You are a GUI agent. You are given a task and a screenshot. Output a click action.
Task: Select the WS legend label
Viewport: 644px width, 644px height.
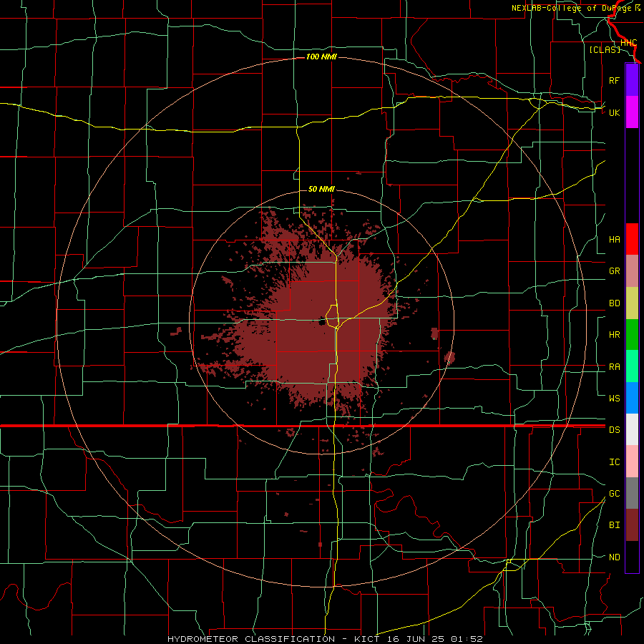coord(615,399)
